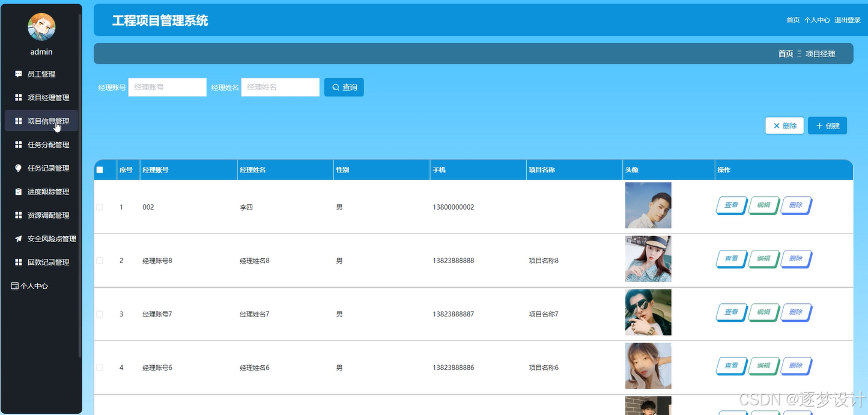Open 项目经理管理 menu item

[x=41, y=97]
